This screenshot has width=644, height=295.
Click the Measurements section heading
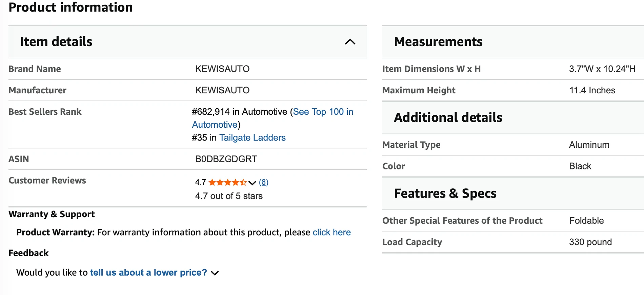[x=438, y=42]
